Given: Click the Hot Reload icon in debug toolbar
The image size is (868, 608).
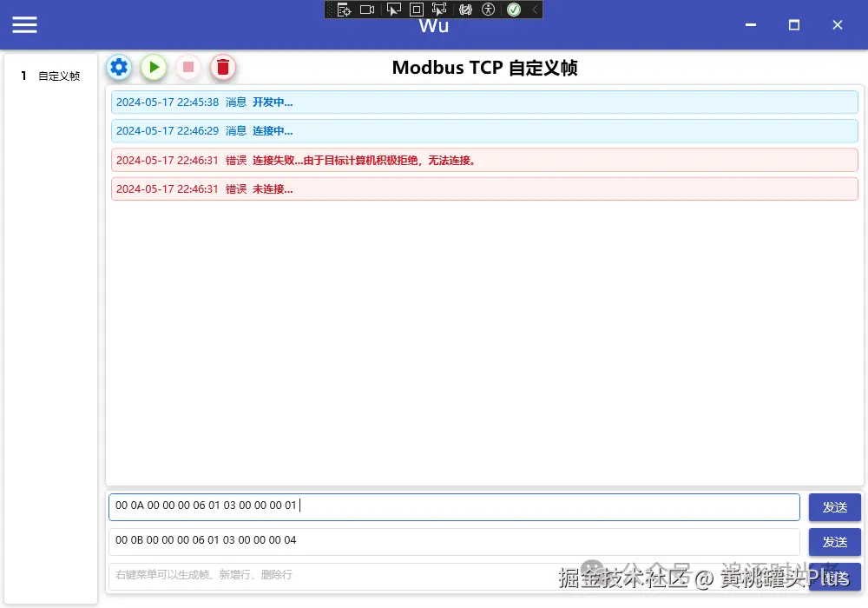Looking at the screenshot, I should point(465,10).
